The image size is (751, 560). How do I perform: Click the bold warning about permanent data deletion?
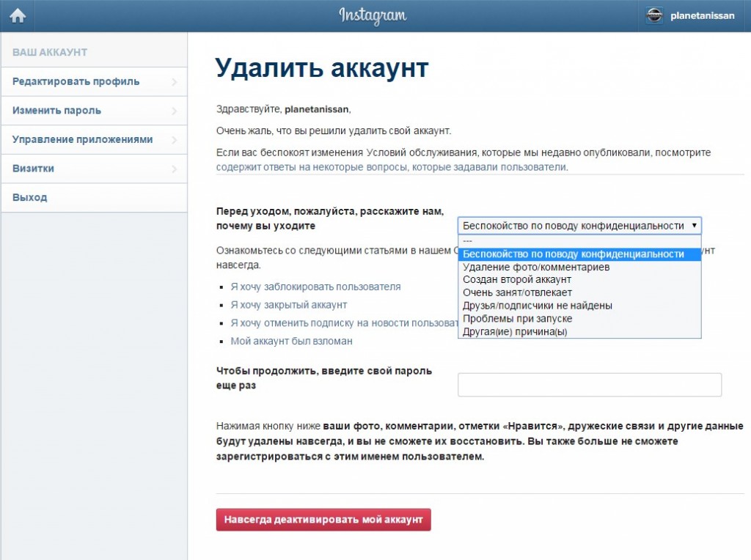click(x=480, y=441)
